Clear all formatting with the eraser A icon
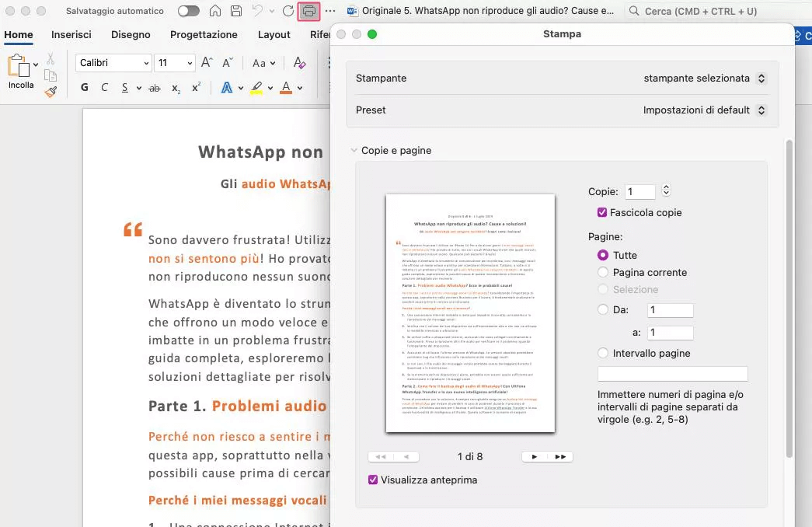Viewport: 812px width, 527px height. click(299, 63)
